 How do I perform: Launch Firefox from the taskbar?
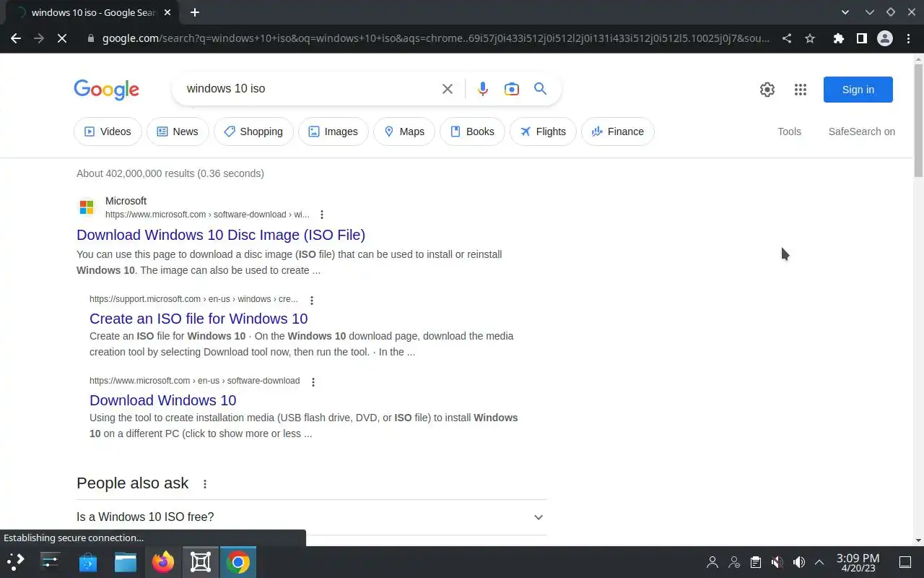pyautogui.click(x=163, y=561)
